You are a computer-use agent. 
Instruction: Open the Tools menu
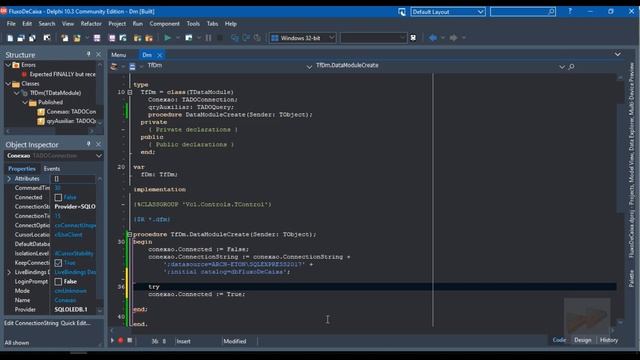click(x=193, y=24)
